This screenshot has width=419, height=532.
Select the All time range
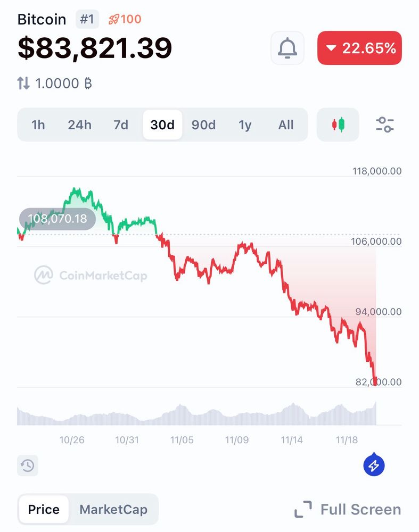[x=286, y=125]
